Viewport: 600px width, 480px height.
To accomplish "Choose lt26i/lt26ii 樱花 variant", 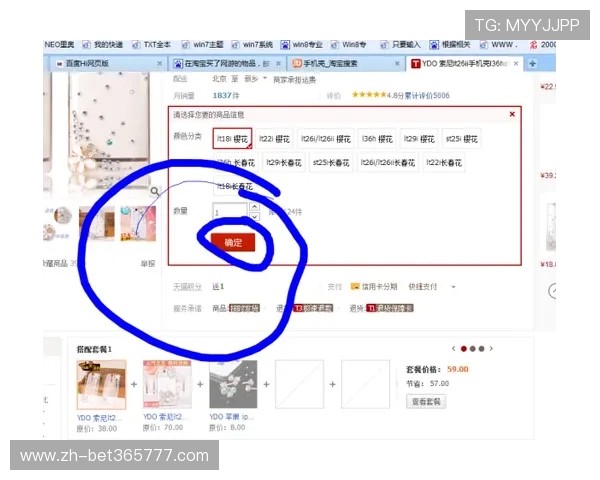I will coord(326,139).
